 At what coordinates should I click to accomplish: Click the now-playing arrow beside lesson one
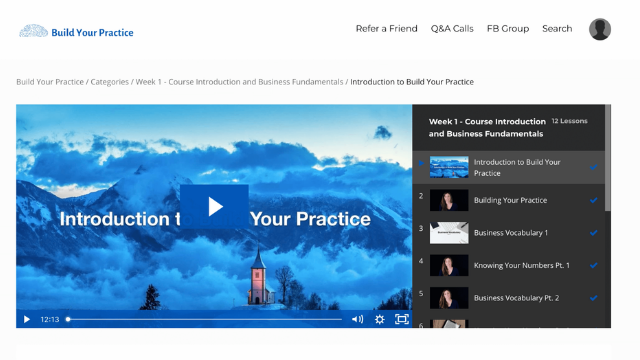coord(421,163)
